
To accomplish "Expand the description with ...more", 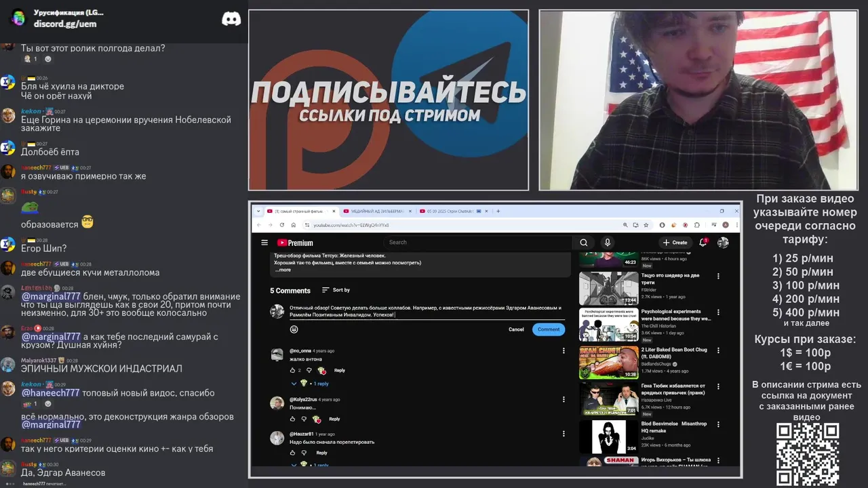I will [283, 270].
